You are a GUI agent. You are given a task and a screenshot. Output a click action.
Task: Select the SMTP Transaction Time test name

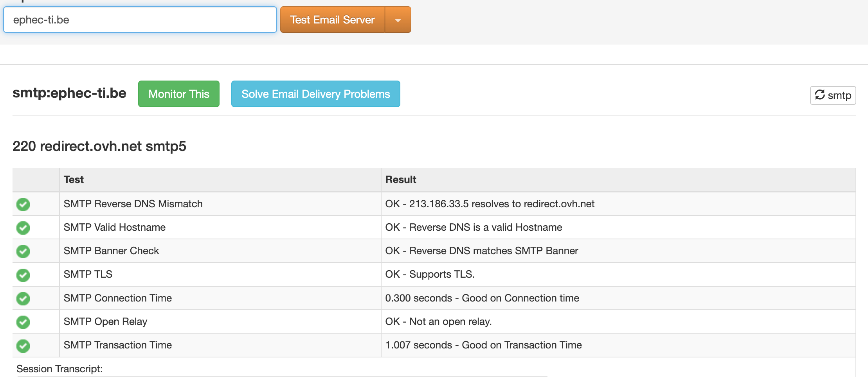click(x=118, y=345)
